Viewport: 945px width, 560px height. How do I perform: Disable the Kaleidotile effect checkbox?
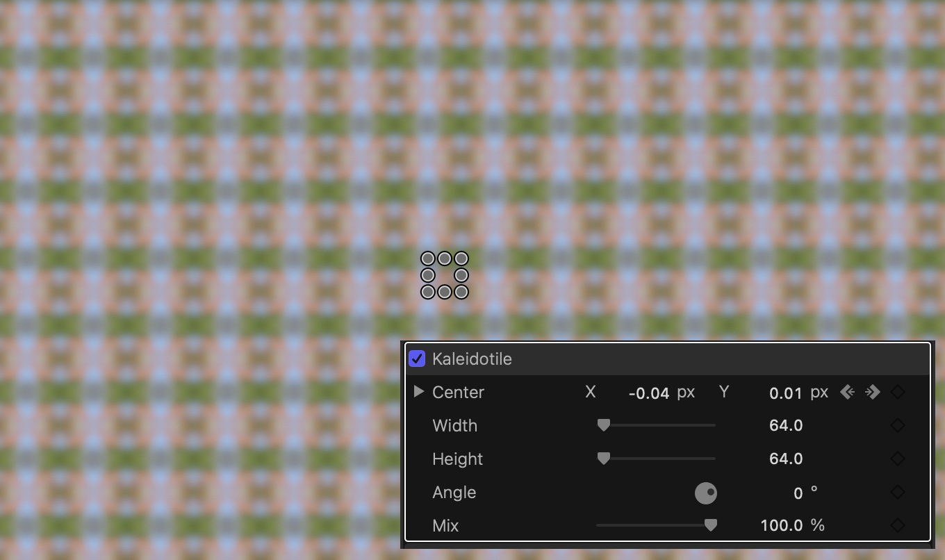[417, 359]
